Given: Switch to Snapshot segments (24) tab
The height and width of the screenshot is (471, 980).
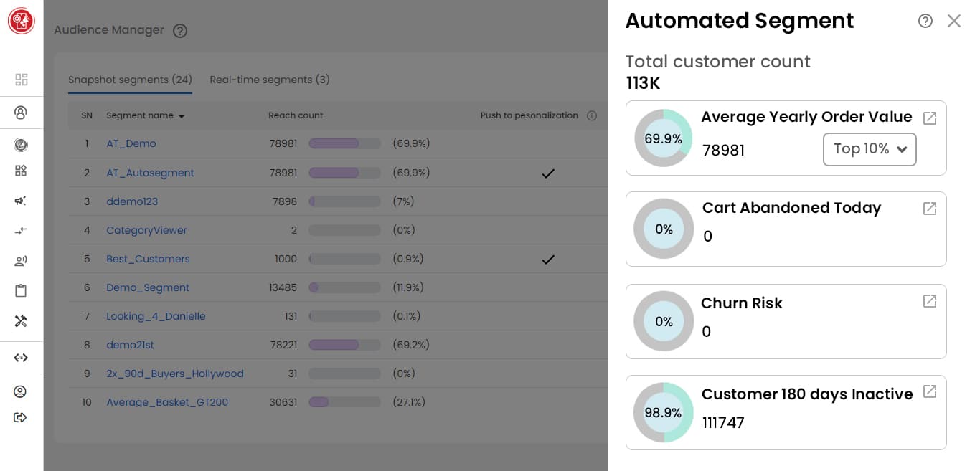Looking at the screenshot, I should (x=130, y=80).
